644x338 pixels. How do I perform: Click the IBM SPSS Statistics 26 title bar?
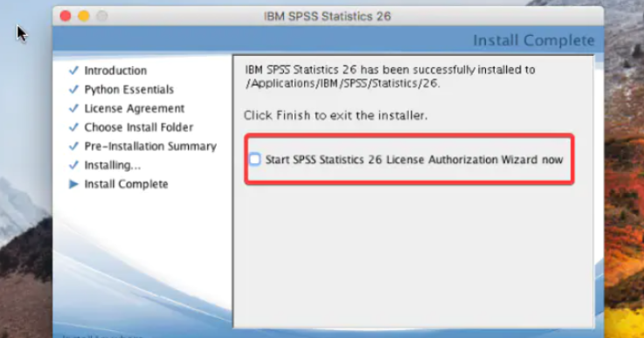328,17
